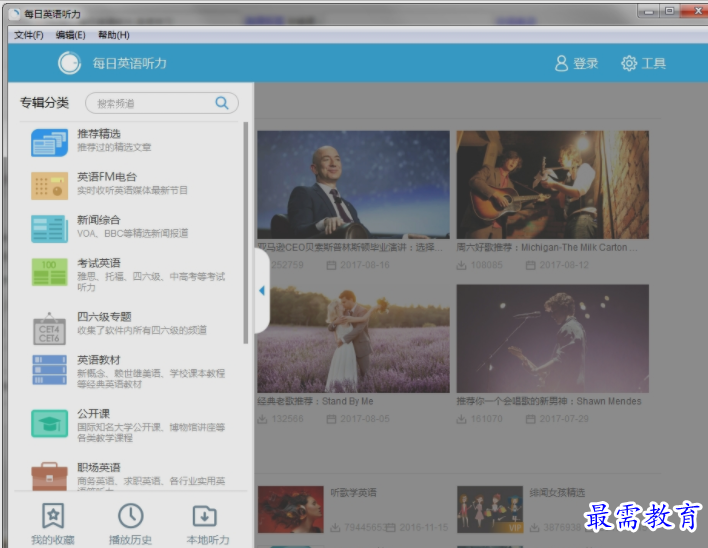This screenshot has width=708, height=548.
Task: Click the 职场英语 category label
Action: click(99, 467)
